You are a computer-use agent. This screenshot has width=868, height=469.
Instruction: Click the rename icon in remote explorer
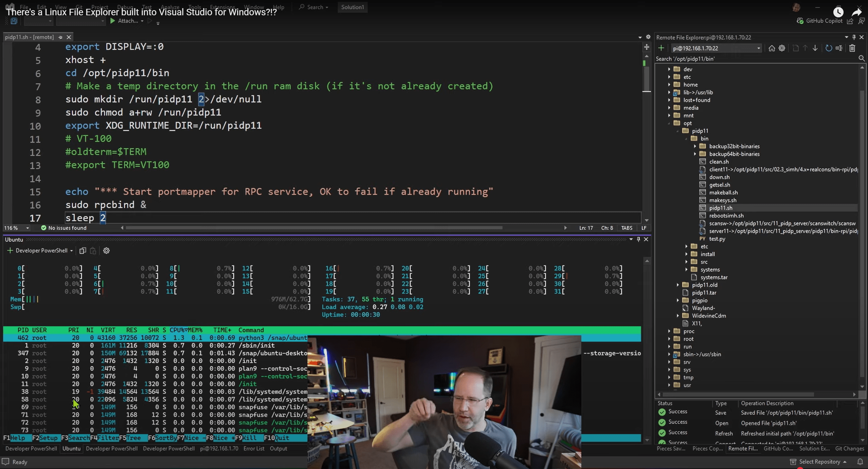coord(839,48)
